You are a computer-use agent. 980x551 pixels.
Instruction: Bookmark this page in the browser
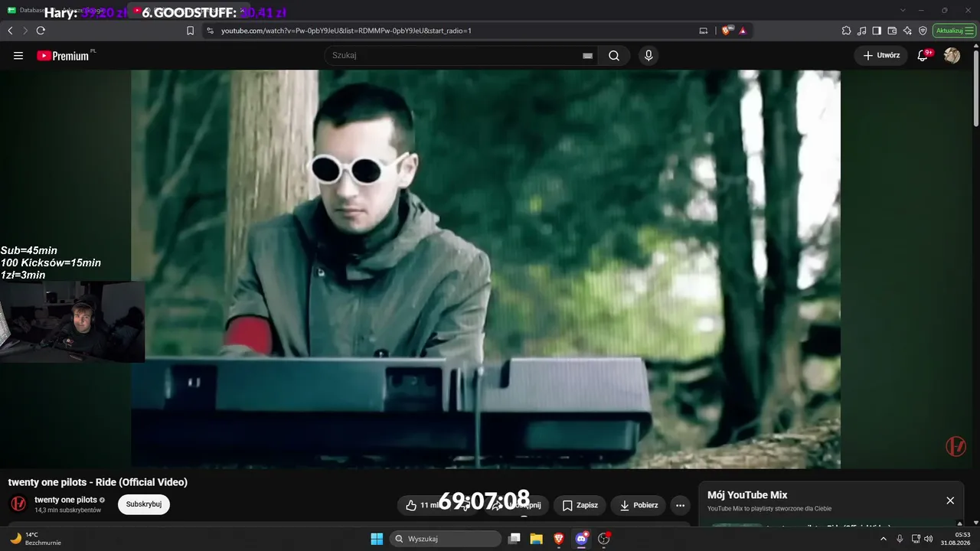click(190, 31)
